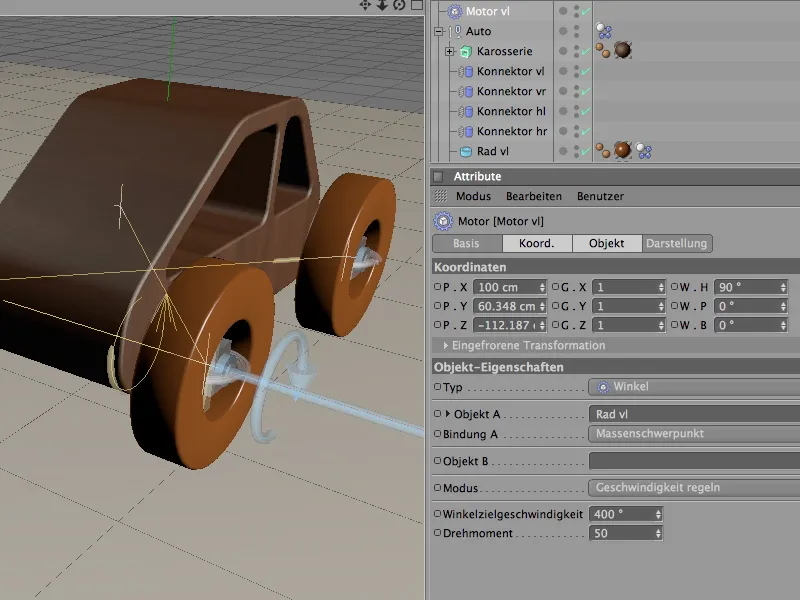Screen dimensions: 800x600
Task: Click the Motor vl object icon
Action: tap(455, 11)
